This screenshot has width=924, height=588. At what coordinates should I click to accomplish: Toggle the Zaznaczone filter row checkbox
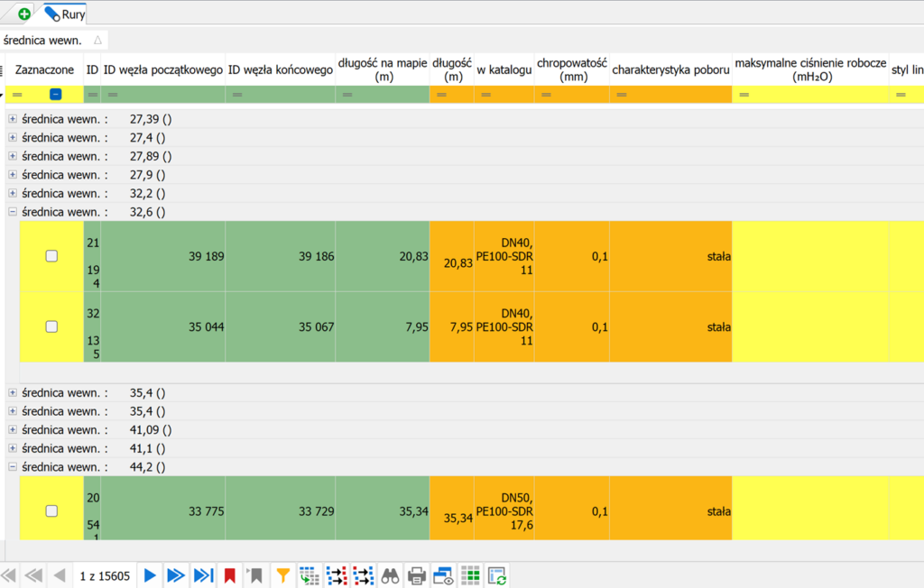55,95
